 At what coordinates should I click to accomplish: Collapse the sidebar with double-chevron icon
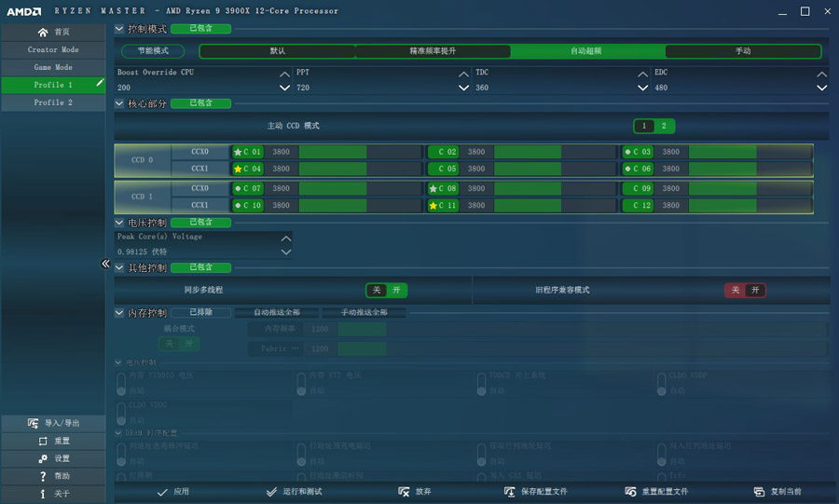pyautogui.click(x=105, y=264)
